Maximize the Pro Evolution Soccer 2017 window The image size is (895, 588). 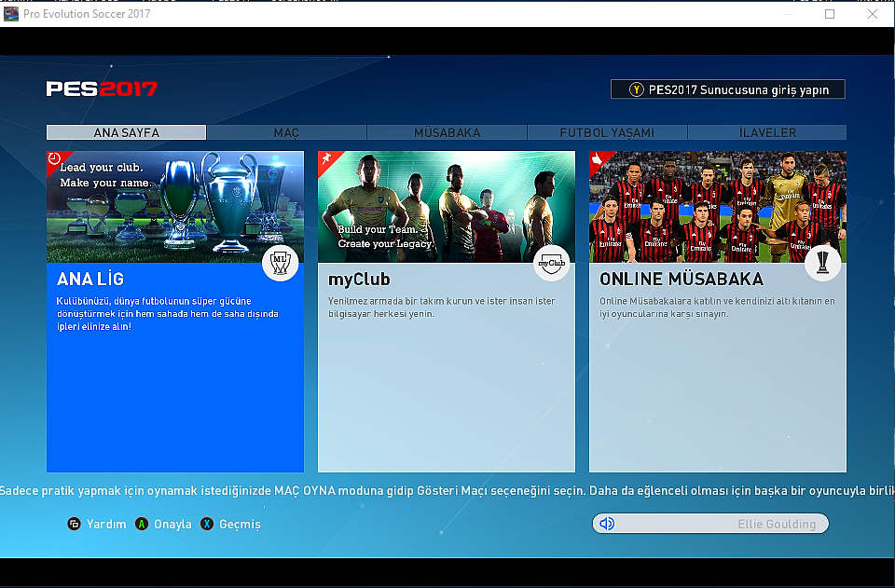click(x=830, y=14)
